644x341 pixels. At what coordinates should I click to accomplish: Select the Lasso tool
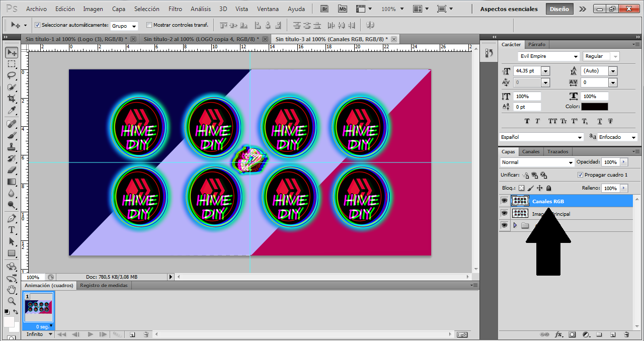click(12, 75)
